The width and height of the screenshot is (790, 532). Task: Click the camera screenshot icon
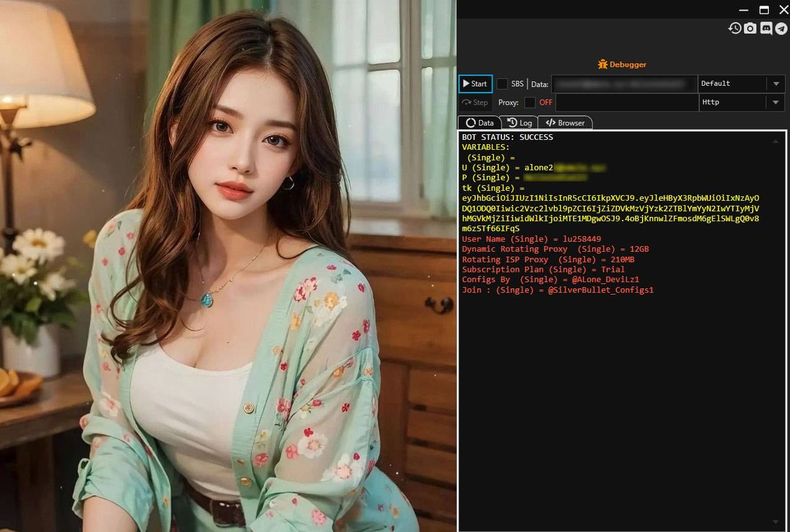point(750,28)
